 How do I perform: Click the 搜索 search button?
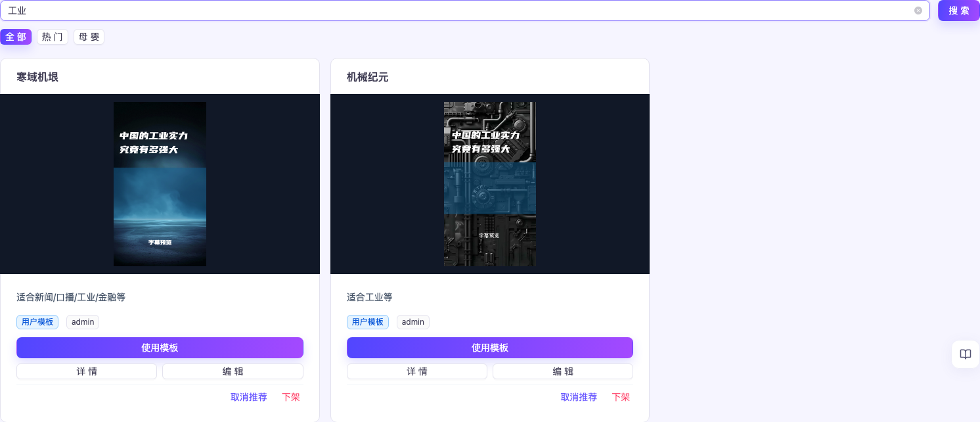click(959, 11)
